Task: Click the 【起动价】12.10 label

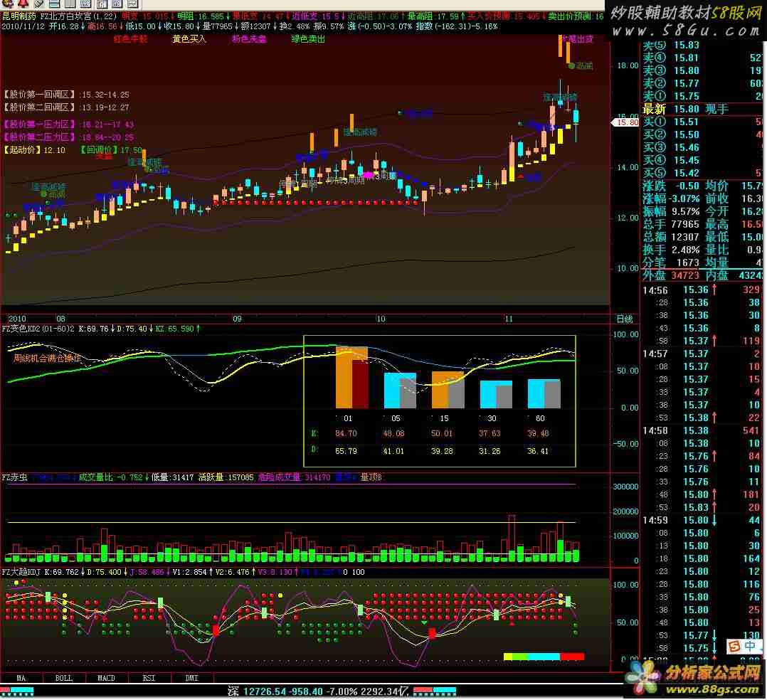Action: (x=34, y=149)
